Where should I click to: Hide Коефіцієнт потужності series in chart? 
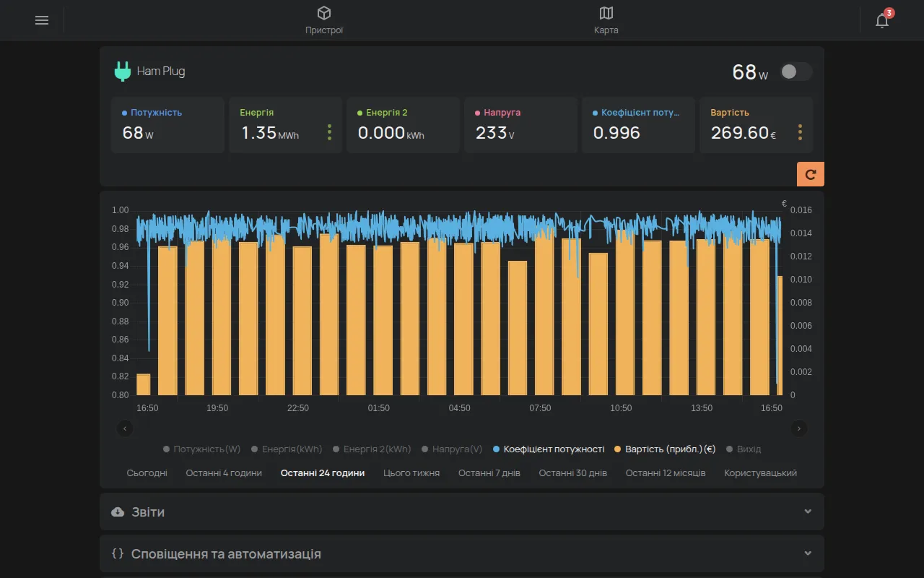pos(549,449)
